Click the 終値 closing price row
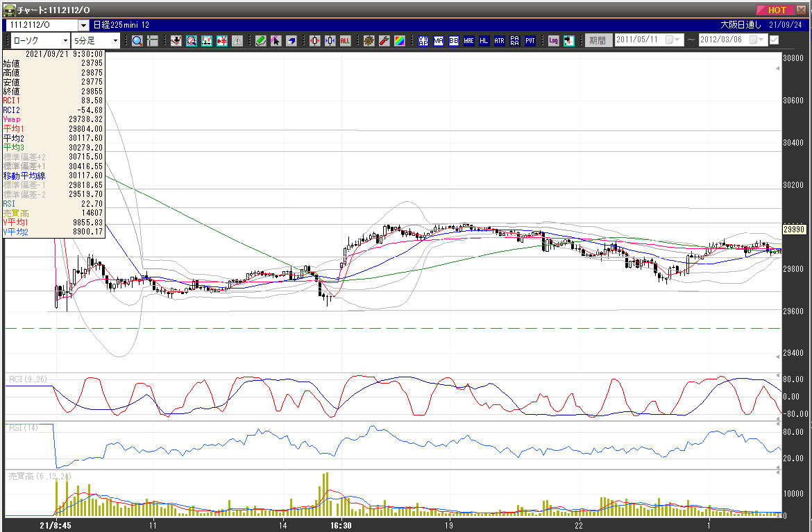 pyautogui.click(x=53, y=91)
